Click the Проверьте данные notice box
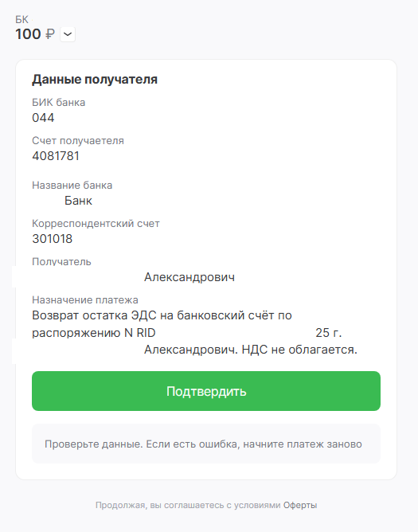 coord(206,444)
